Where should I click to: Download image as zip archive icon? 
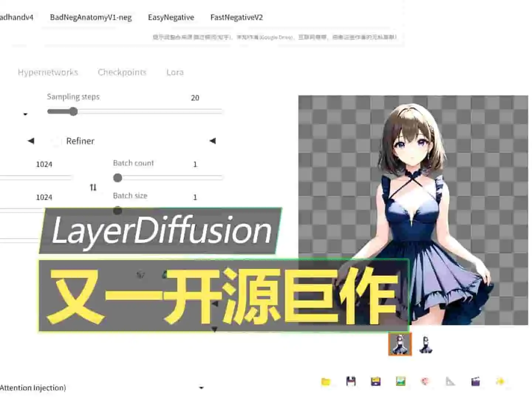376,381
